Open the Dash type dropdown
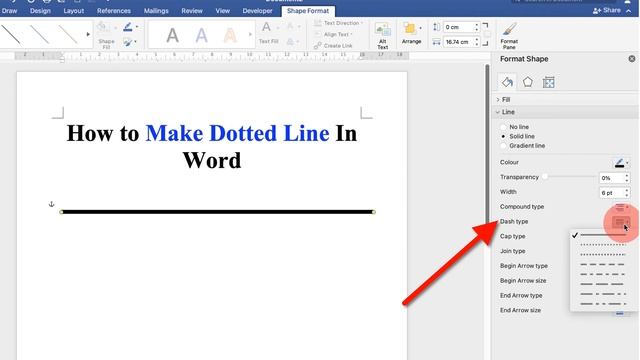 621,222
